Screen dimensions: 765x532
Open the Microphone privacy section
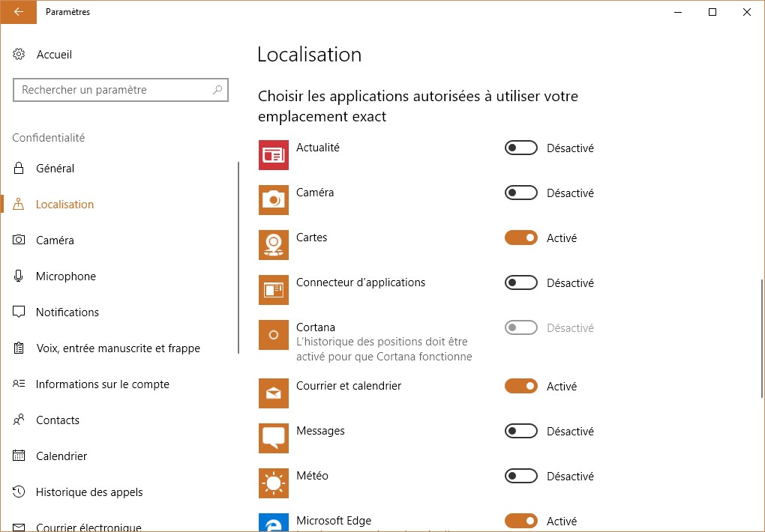(66, 276)
